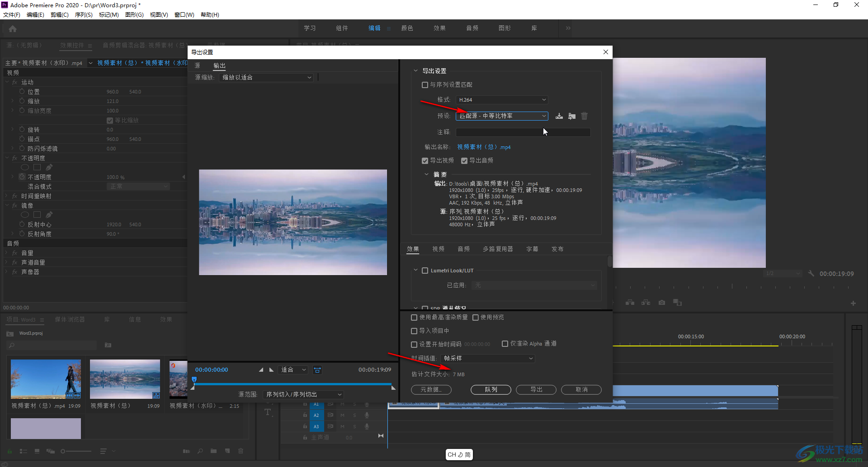Switch to the Source tab in export dialog

[198, 66]
